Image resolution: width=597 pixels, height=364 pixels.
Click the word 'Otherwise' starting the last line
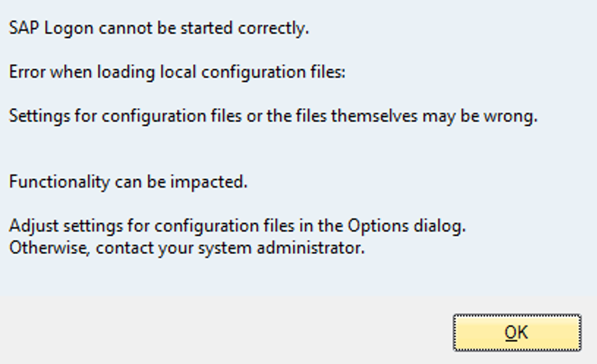[x=50, y=248]
